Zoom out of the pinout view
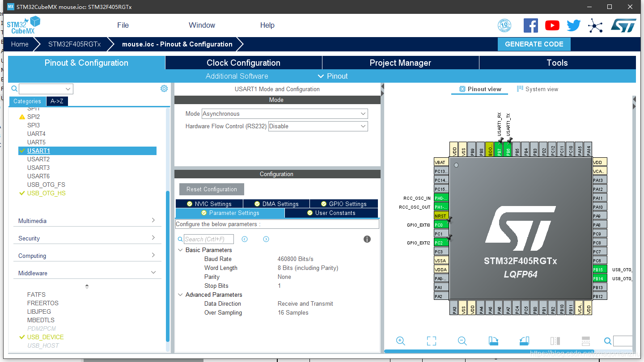Screen dimensions: 644x362 [x=462, y=341]
